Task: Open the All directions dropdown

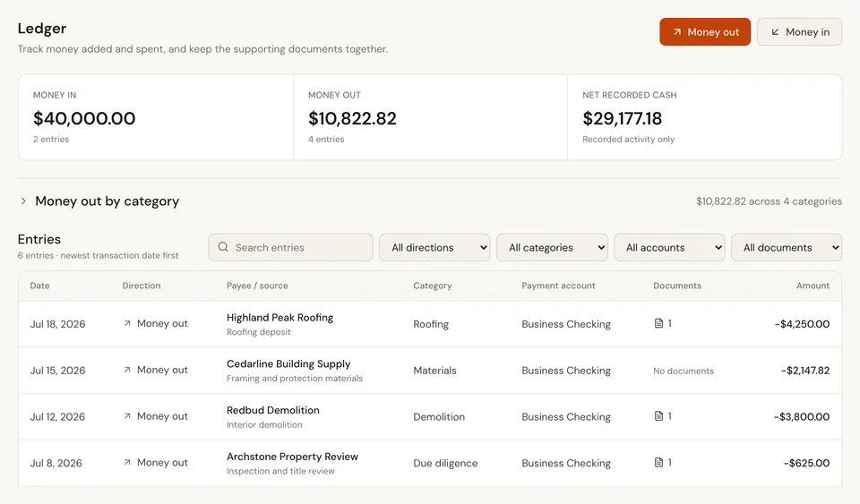Action: click(434, 248)
